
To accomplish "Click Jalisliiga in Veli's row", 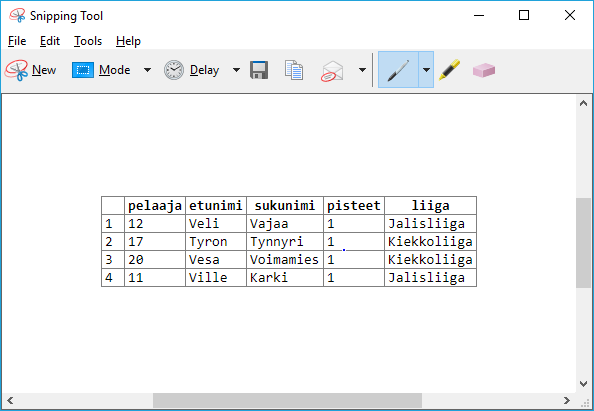I will (x=430, y=223).
